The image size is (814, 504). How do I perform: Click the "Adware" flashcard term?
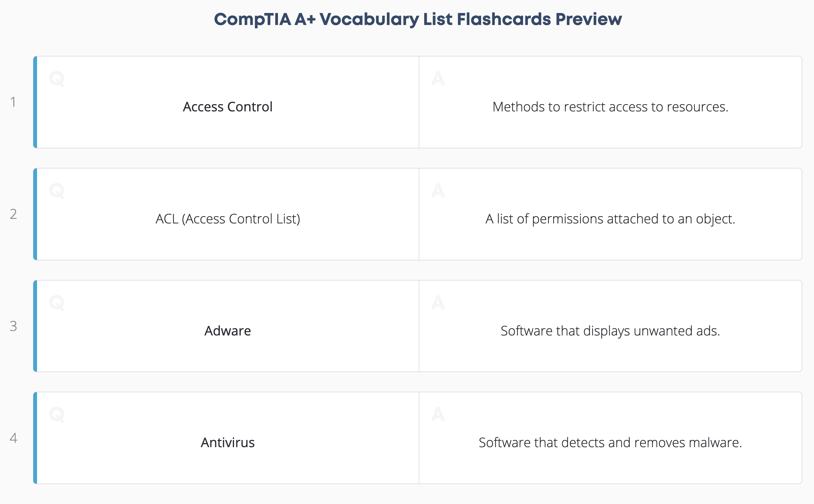(x=228, y=331)
